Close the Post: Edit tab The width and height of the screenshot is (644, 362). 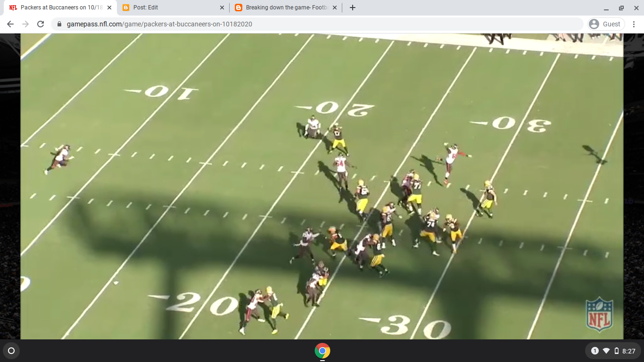[x=222, y=8]
